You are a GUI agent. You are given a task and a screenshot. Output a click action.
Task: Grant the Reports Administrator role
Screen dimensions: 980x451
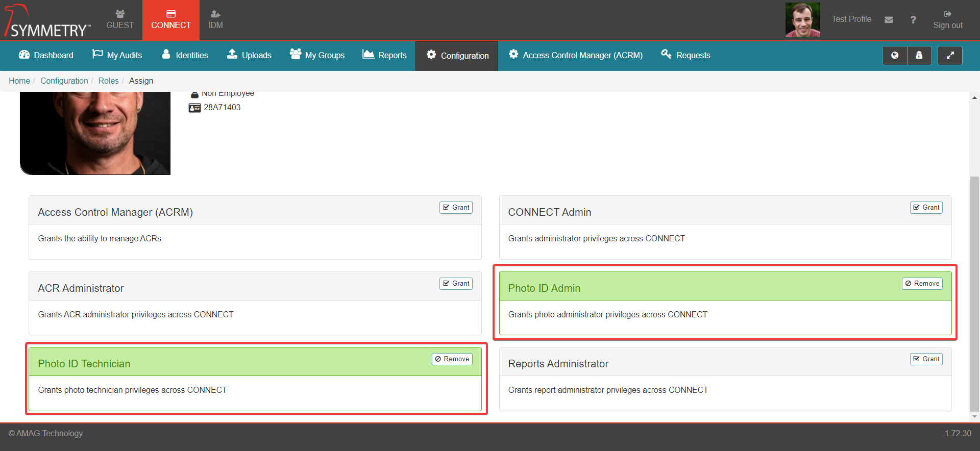[926, 359]
